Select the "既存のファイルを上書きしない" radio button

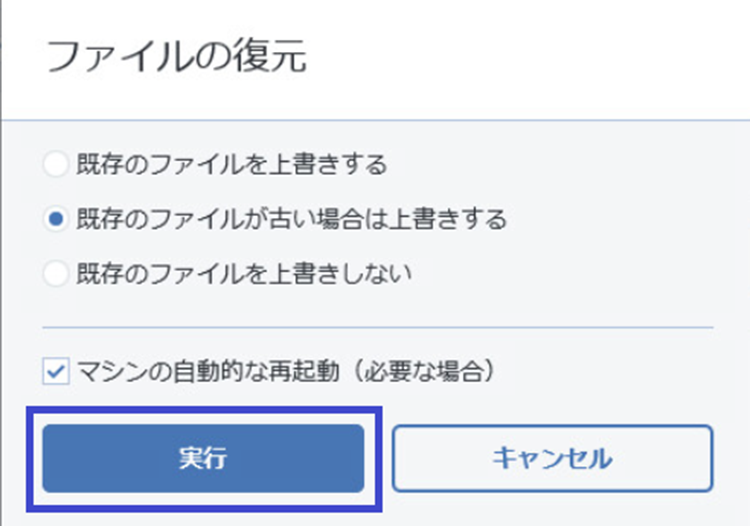[x=56, y=272]
